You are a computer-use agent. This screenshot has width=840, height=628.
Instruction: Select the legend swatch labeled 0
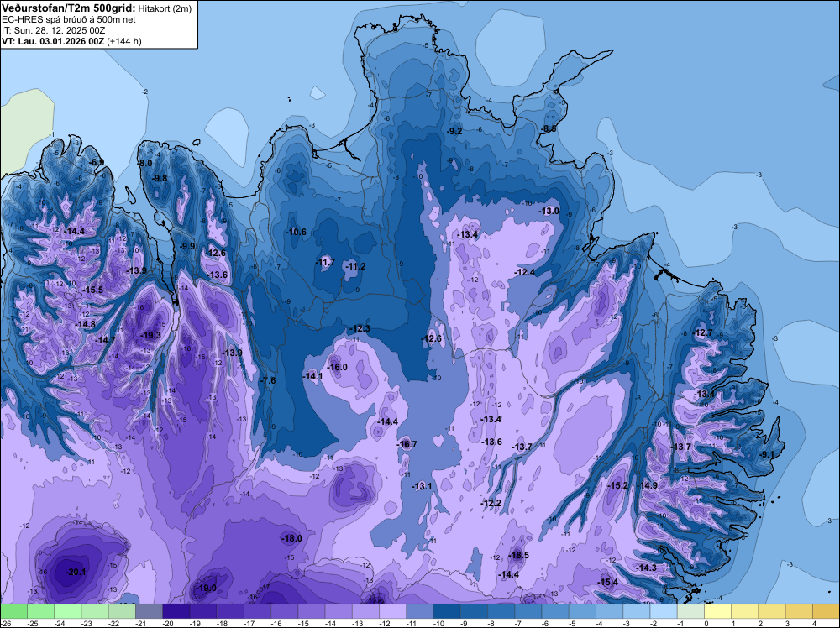pyautogui.click(x=717, y=611)
